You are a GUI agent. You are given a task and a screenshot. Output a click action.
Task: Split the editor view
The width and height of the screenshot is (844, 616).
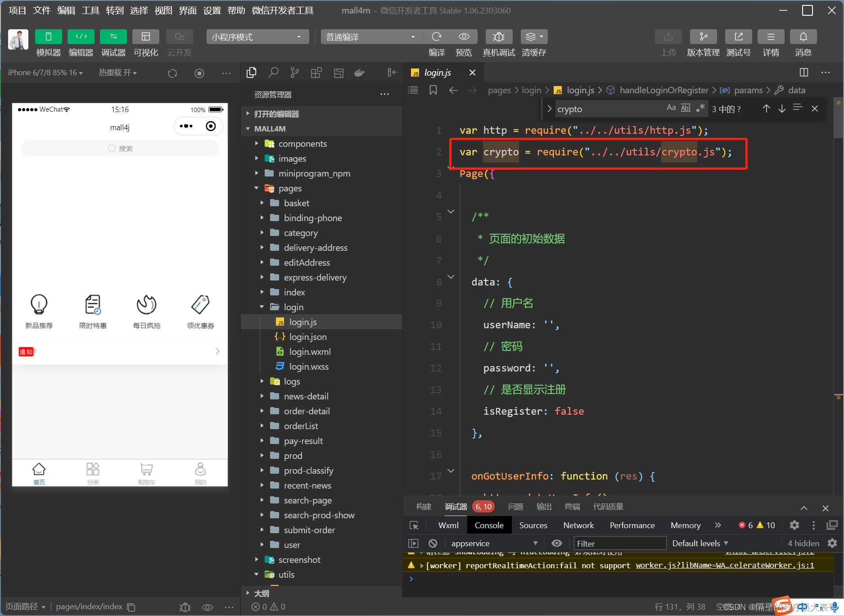pos(804,72)
